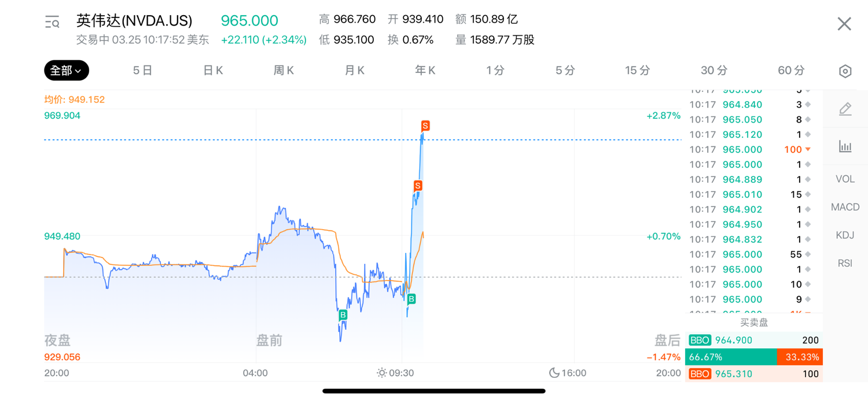The height and width of the screenshot is (401, 868).
Task: Click the orange BBO ask badge
Action: (x=700, y=374)
